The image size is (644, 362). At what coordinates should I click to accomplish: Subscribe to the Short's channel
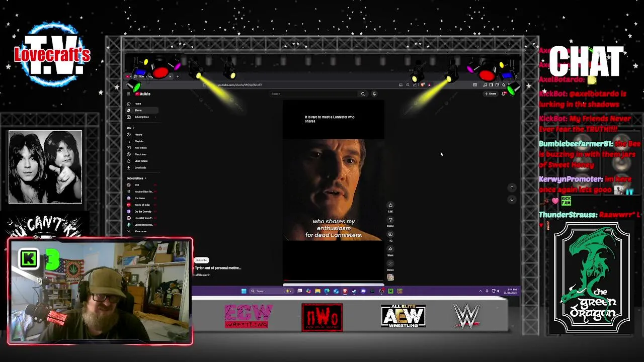coord(201,260)
